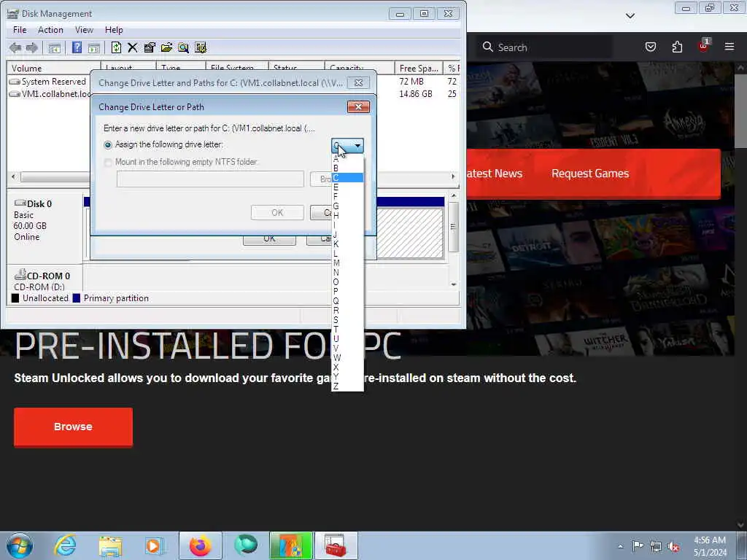
Task: Show hidden tray icons arrow
Action: [x=620, y=546]
